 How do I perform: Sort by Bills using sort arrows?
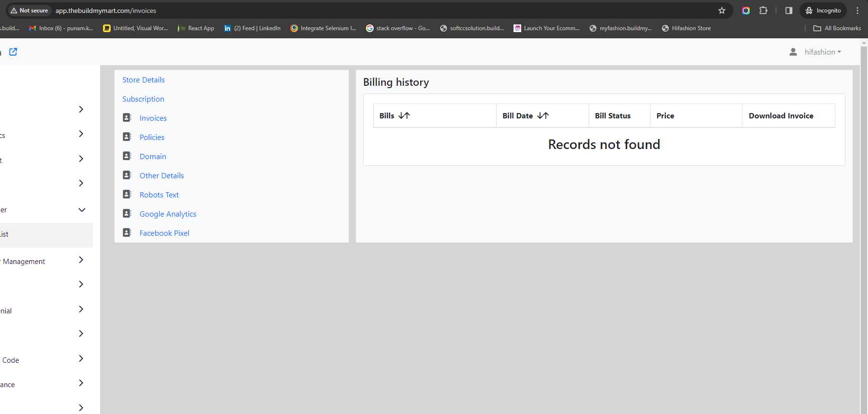(x=404, y=115)
